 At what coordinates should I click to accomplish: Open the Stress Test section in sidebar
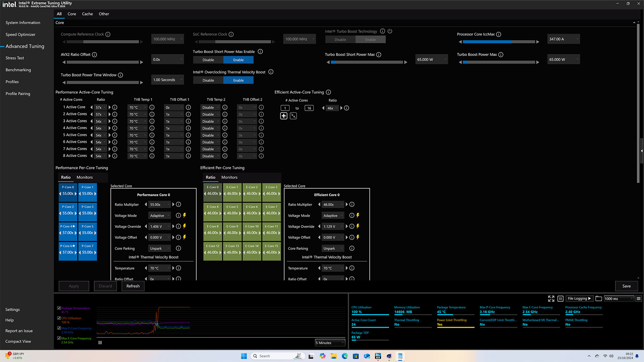point(15,58)
